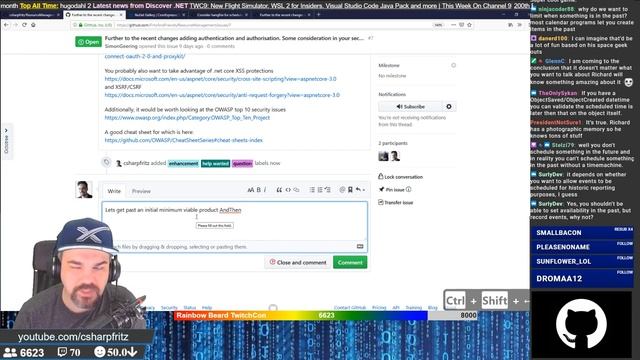640x360 pixels.
Task: Add a link in the comment editor
Action: coord(296,190)
